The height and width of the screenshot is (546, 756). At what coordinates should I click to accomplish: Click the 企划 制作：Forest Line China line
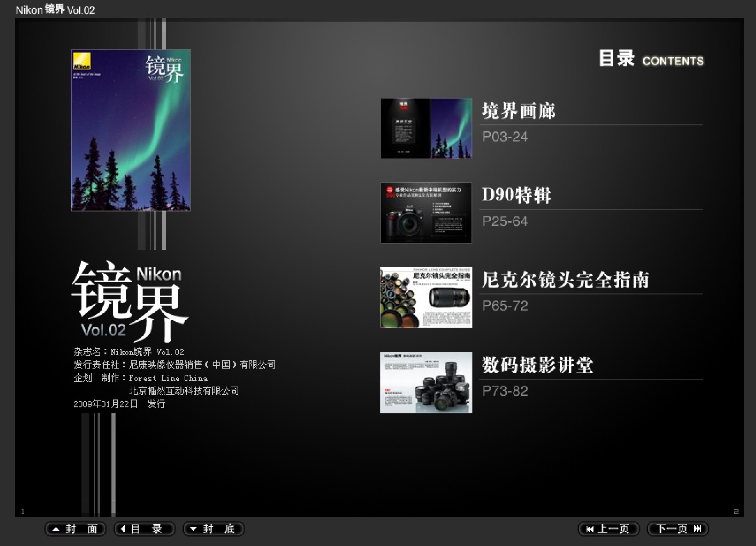pyautogui.click(x=140, y=378)
